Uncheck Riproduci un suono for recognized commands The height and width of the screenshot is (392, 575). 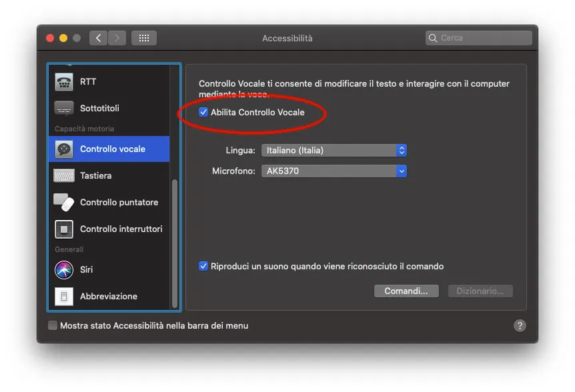coord(203,266)
